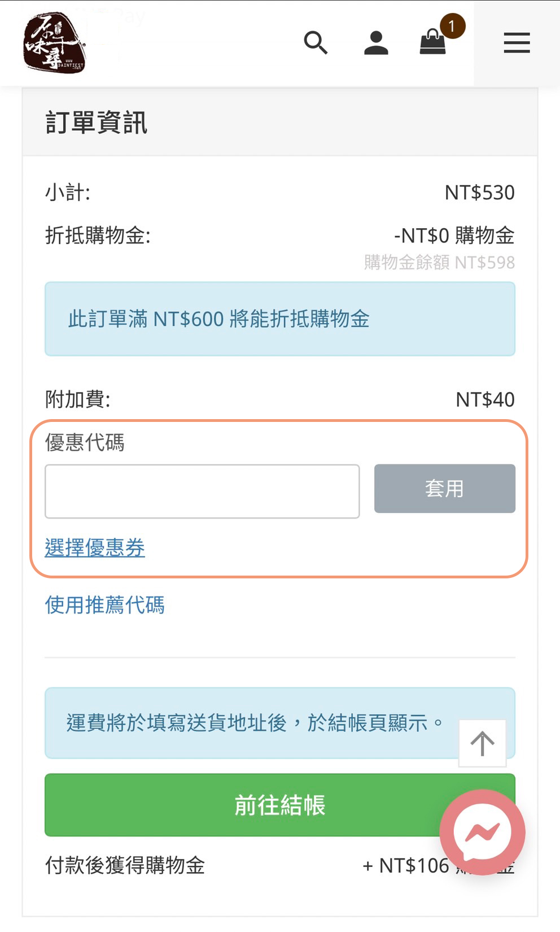Image resolution: width=560 pixels, height=932 pixels.
Task: Open the user account icon
Action: click(376, 43)
